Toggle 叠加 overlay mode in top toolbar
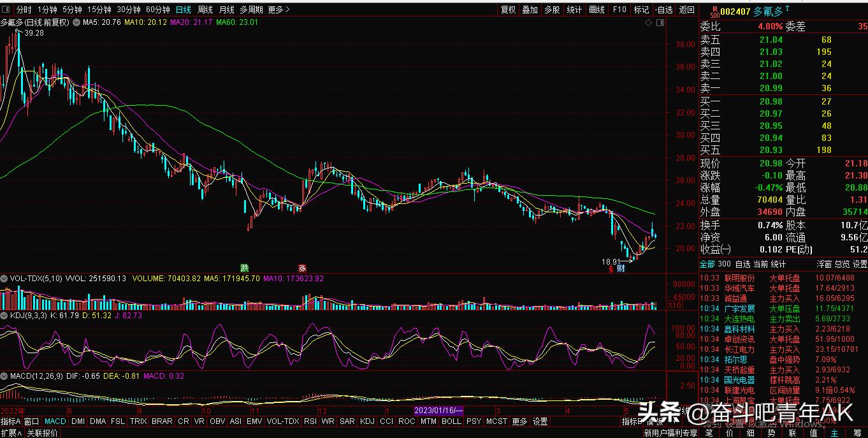 coord(530,10)
